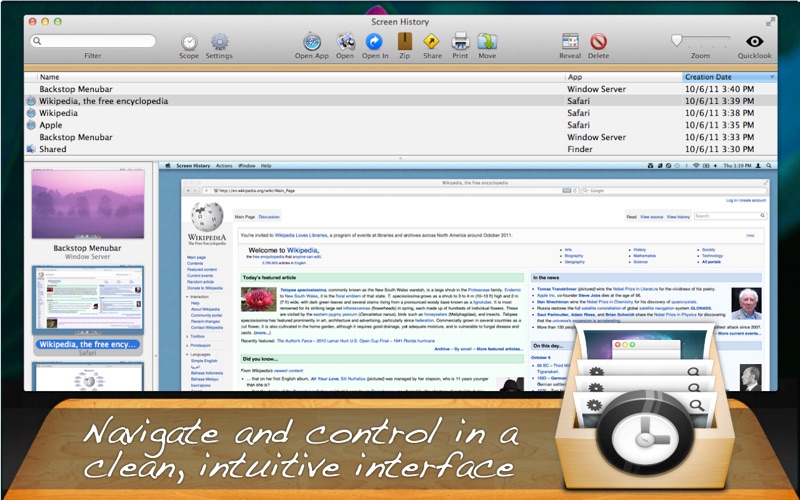Click the Open App Safari compass icon
The image size is (800, 500).
click(312, 41)
